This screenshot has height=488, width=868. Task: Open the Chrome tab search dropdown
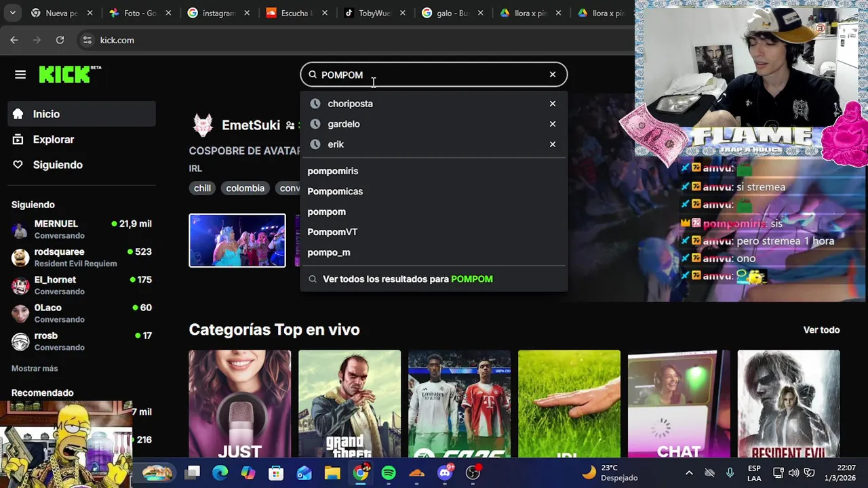[x=12, y=13]
